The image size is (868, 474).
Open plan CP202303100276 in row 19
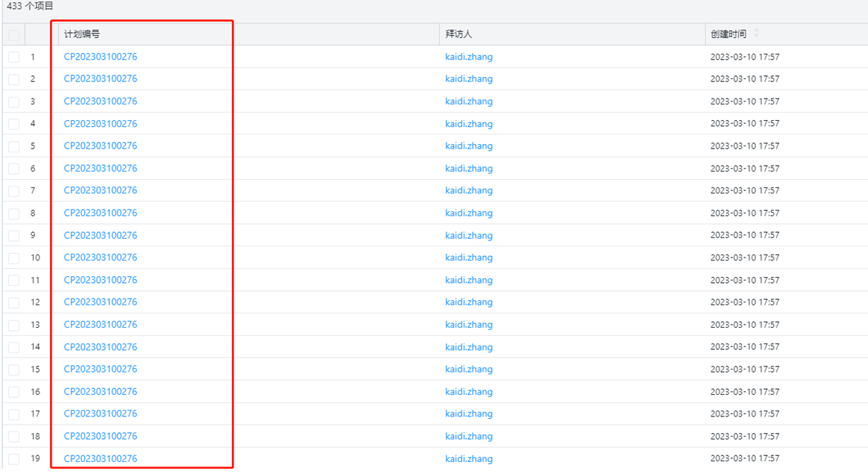(100, 458)
